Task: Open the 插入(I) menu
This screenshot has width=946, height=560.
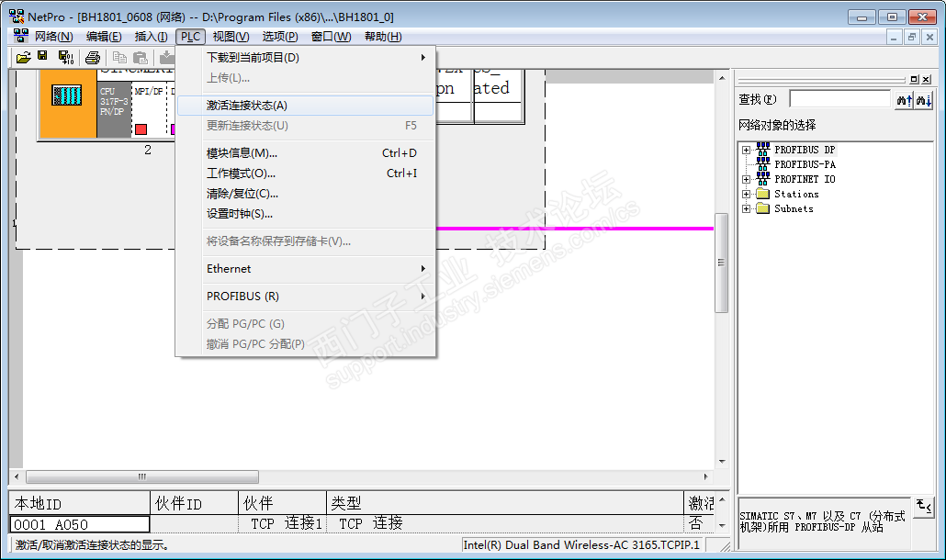Action: click(x=151, y=37)
